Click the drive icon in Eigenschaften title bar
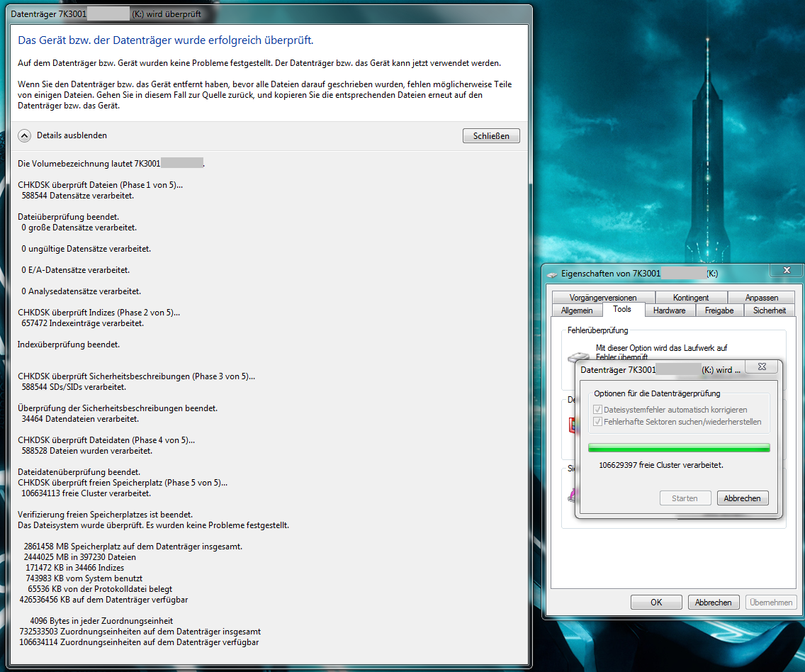The height and width of the screenshot is (672, 805). 553,274
